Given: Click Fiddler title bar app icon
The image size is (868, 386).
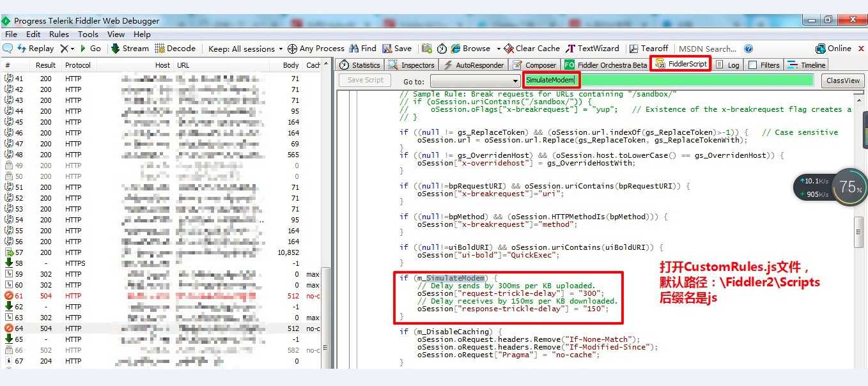Looking at the screenshot, I should [7, 20].
